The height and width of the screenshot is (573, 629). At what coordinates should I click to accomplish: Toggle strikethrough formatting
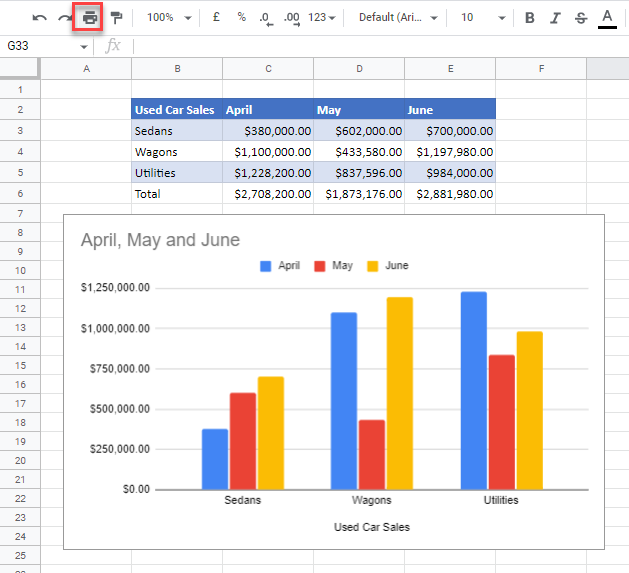click(x=581, y=18)
